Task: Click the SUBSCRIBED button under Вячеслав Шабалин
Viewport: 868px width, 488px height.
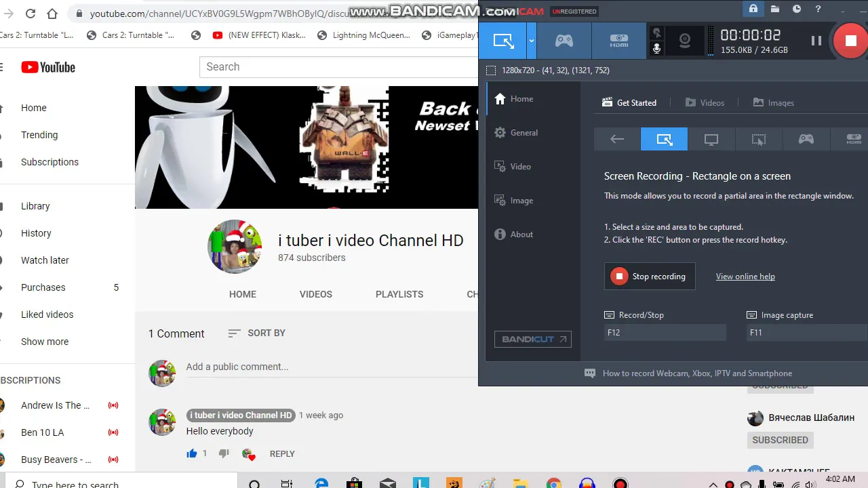Action: [780, 440]
